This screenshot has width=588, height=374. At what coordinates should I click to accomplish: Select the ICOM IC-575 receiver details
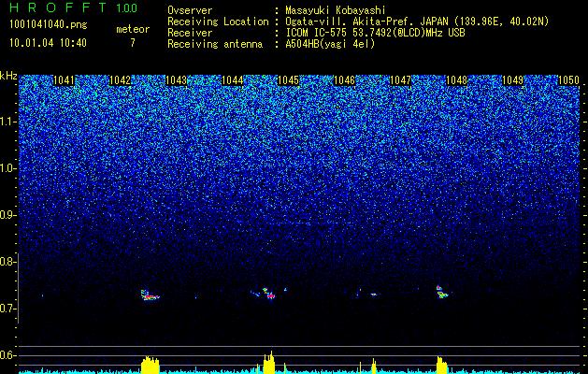coord(375,33)
